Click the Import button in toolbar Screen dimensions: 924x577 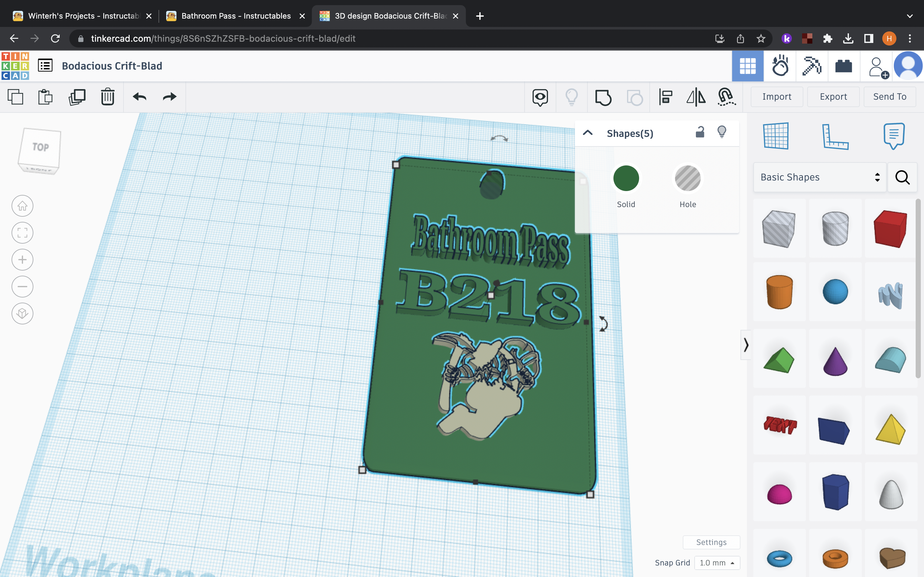pos(776,96)
